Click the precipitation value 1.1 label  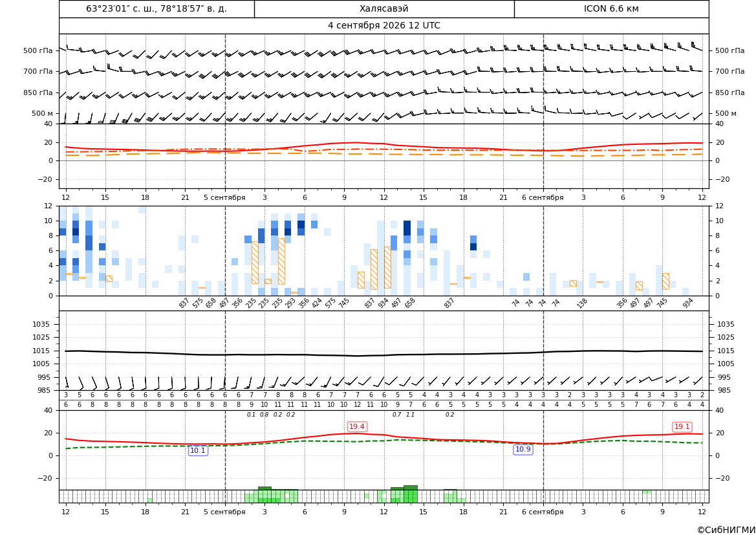[x=410, y=415]
